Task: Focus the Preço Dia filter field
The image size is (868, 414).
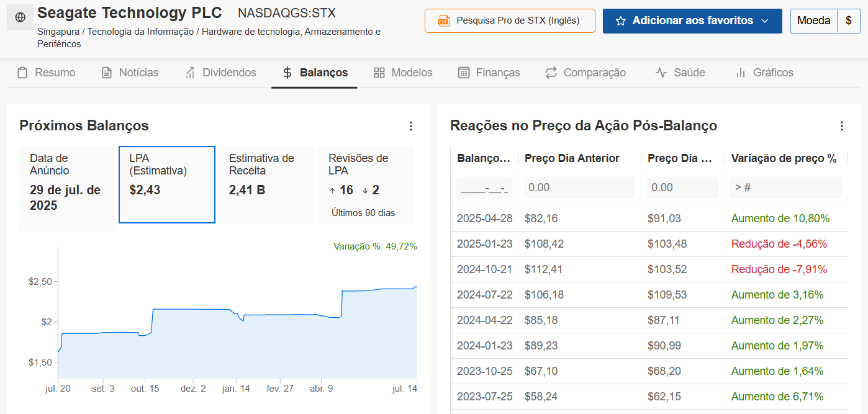Action: tap(682, 187)
